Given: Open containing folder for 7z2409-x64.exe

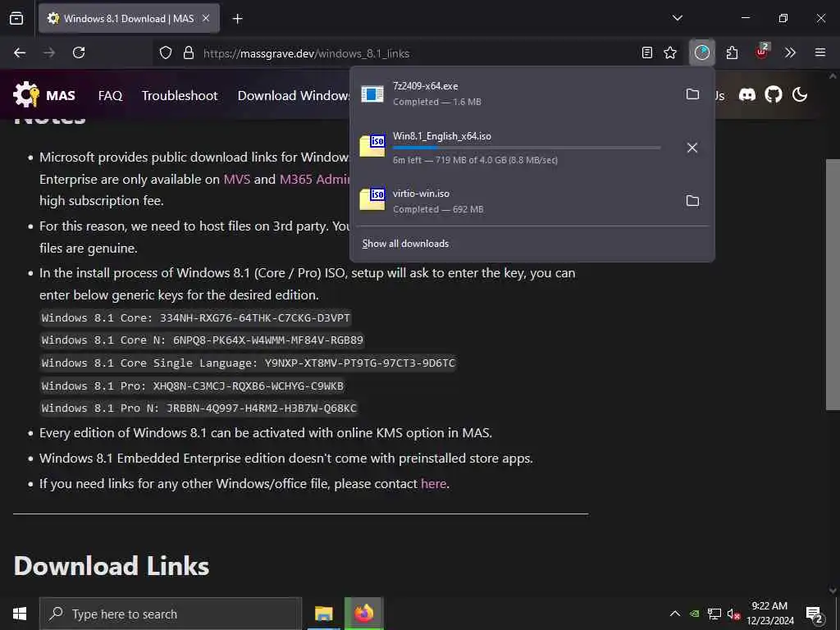Looking at the screenshot, I should (x=692, y=94).
